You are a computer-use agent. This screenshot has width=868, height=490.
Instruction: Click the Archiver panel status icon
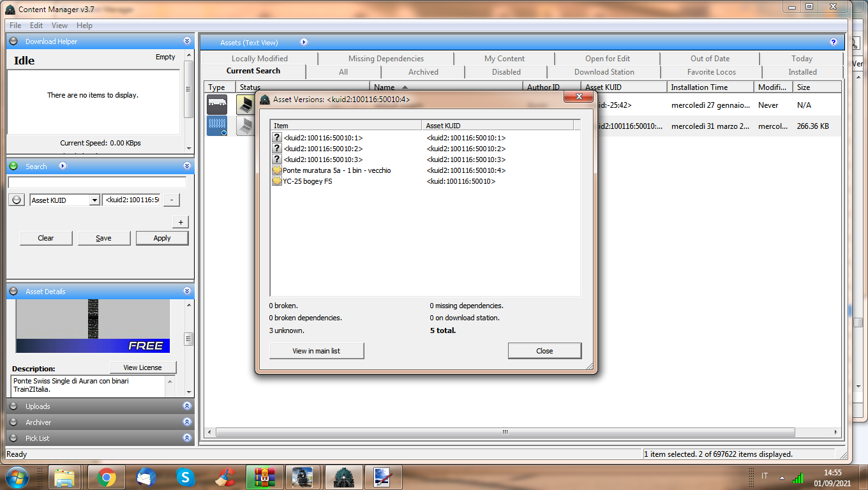coord(13,422)
